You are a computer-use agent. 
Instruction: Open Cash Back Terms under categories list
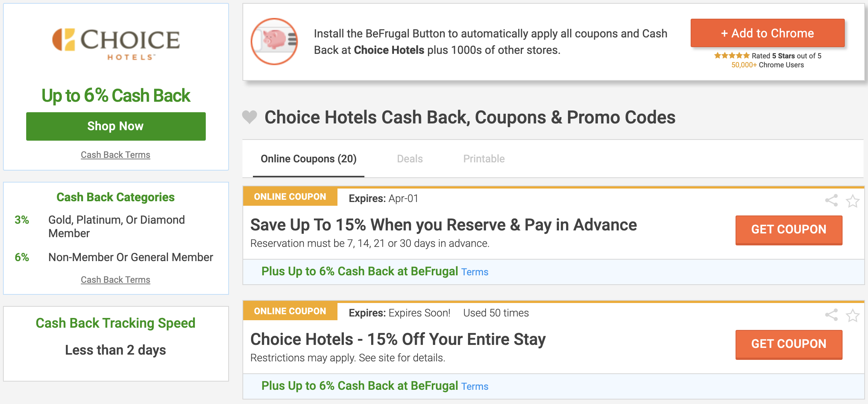116,280
